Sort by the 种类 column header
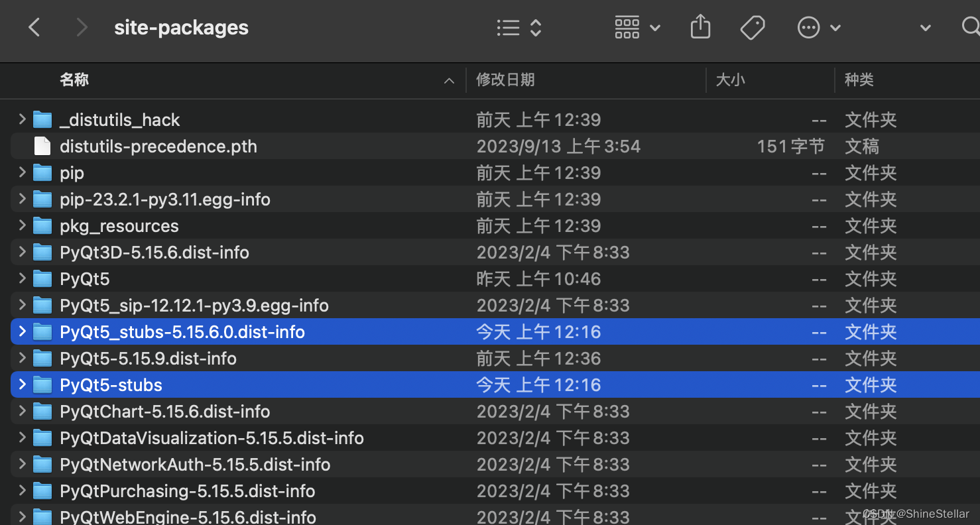The image size is (980, 525). click(x=859, y=80)
